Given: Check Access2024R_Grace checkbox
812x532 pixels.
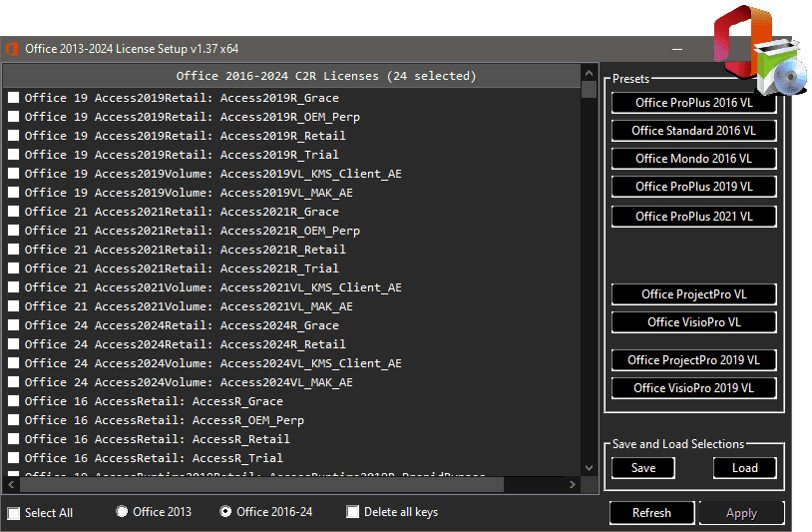Looking at the screenshot, I should tap(13, 325).
